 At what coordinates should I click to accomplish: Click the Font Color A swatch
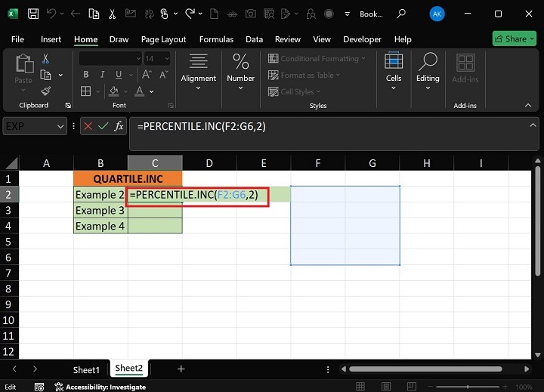tap(140, 91)
